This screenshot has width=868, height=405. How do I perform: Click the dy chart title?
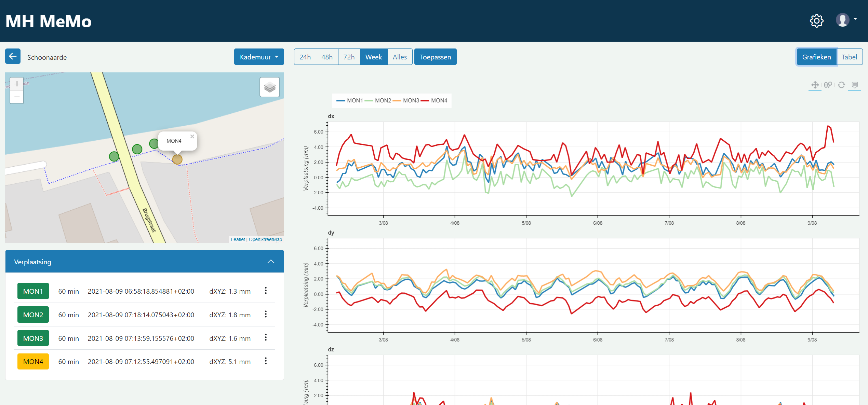pyautogui.click(x=331, y=233)
